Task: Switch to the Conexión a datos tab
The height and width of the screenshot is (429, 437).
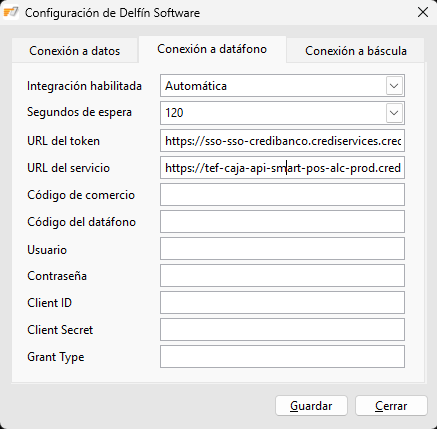Action: (x=75, y=51)
